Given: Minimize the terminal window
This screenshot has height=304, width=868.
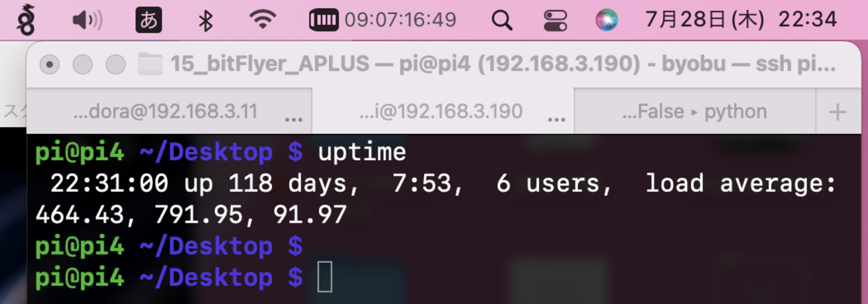Looking at the screenshot, I should pos(82,65).
